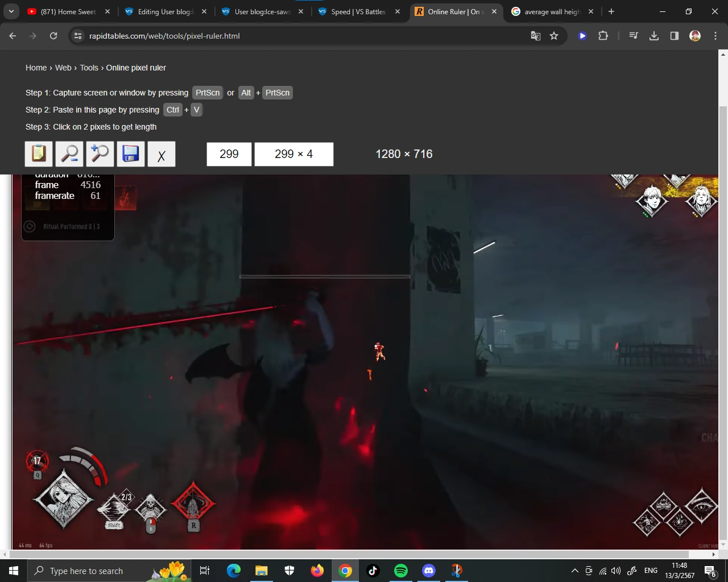The image size is (728, 582).
Task: Zoom out with the magnifier minus icon
Action: (69, 154)
